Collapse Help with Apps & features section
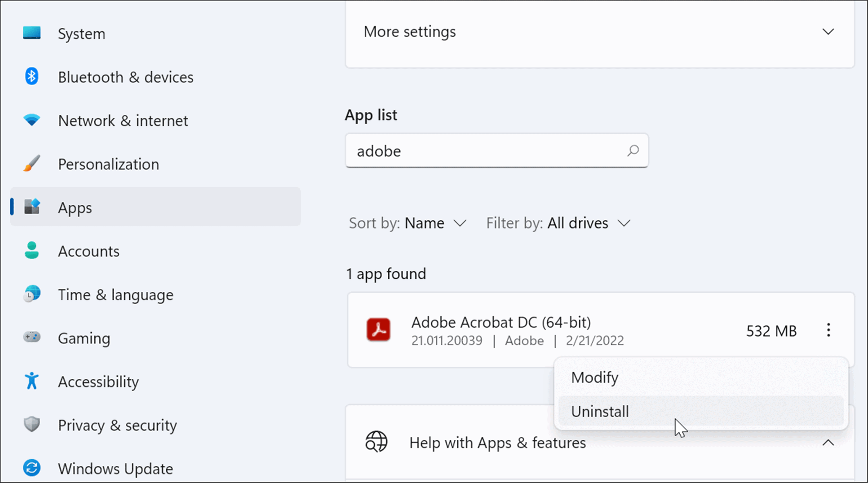The height and width of the screenshot is (483, 868). click(828, 443)
